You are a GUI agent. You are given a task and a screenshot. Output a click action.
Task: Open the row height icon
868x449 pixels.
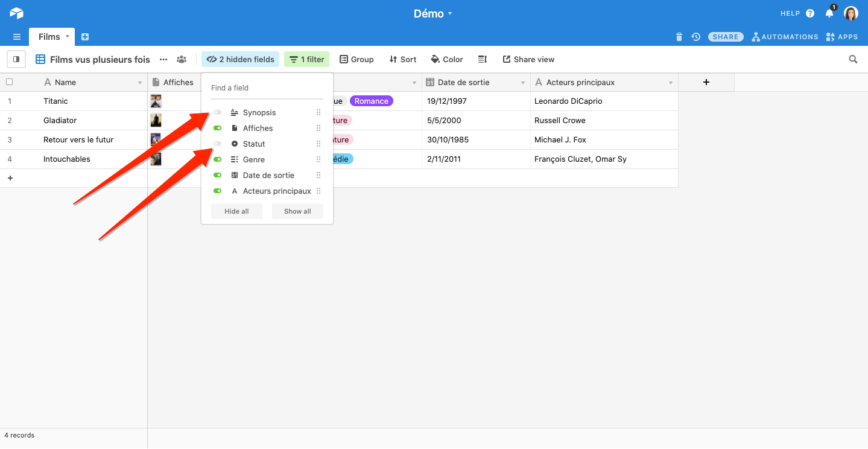[x=483, y=59]
